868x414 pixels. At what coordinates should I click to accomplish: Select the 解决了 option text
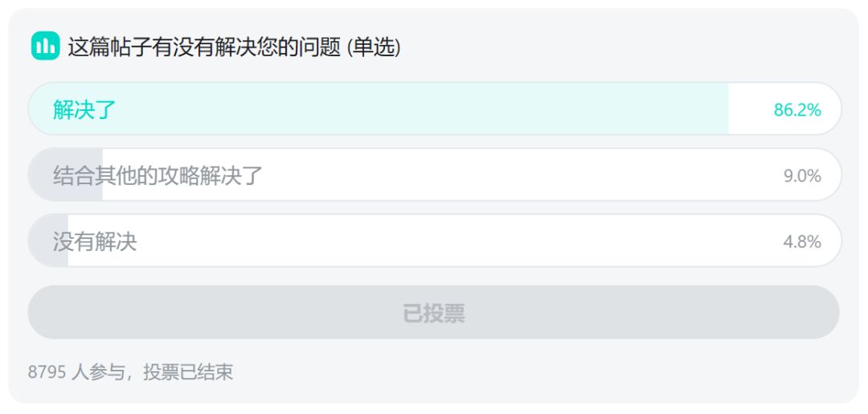84,109
